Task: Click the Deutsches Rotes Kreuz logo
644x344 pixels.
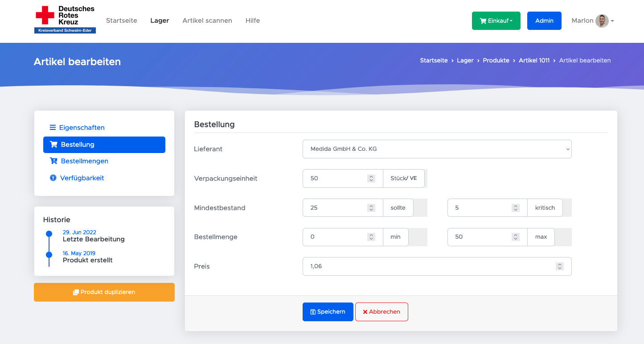Action: 65,20
